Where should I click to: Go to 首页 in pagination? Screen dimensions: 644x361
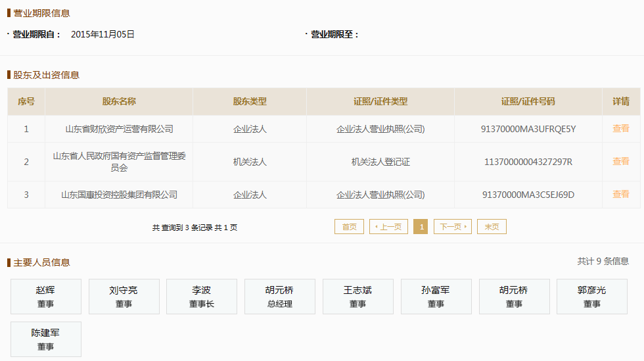click(349, 227)
